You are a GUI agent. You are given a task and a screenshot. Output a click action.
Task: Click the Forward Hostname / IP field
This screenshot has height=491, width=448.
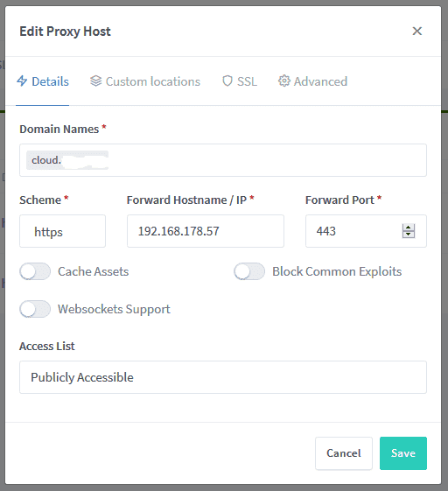click(x=206, y=231)
